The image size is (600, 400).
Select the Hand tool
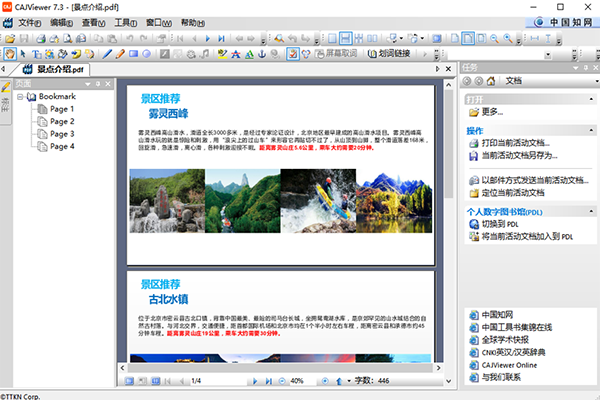[10, 54]
